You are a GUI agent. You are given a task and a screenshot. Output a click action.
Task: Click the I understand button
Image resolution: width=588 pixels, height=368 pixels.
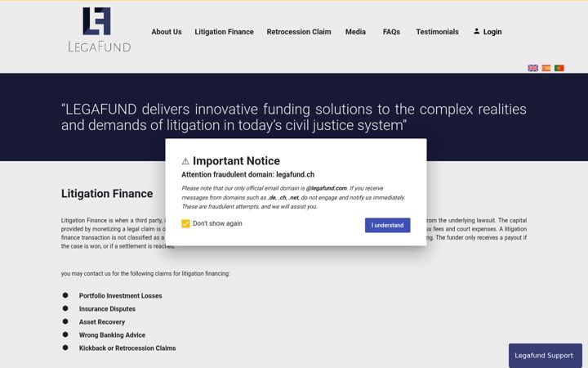[387, 226]
